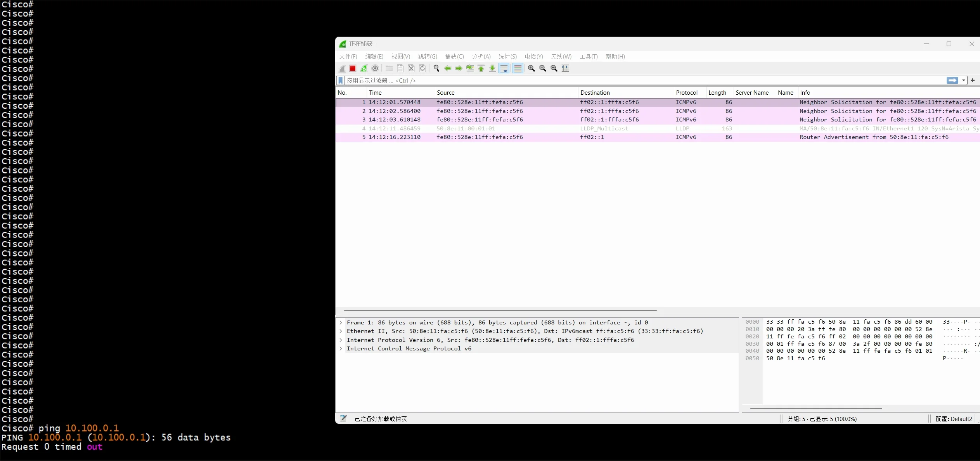Click Go to specified packet icon
This screenshot has height=461, width=980.
pyautogui.click(x=470, y=69)
